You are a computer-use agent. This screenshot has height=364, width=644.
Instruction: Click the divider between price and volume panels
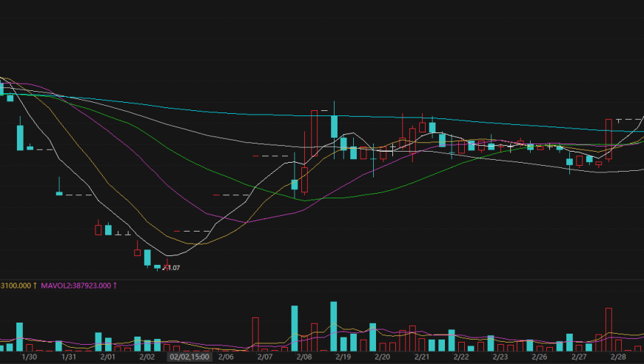point(322,279)
